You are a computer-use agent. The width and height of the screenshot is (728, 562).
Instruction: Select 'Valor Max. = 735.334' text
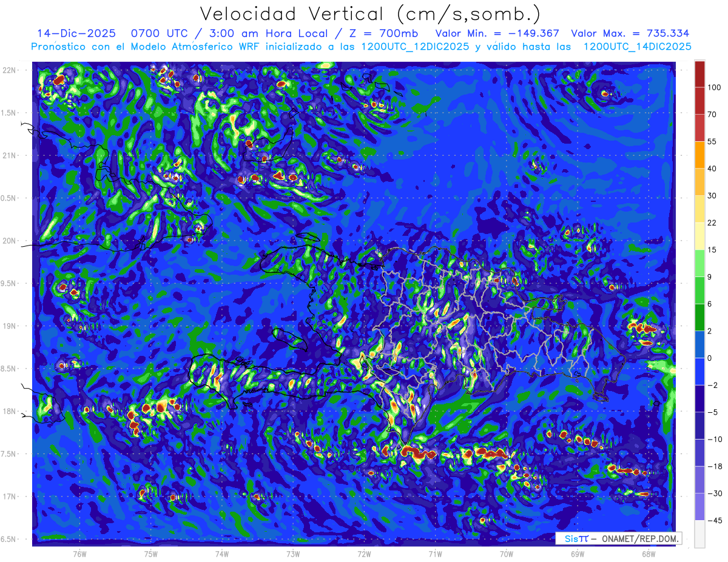[x=630, y=33]
